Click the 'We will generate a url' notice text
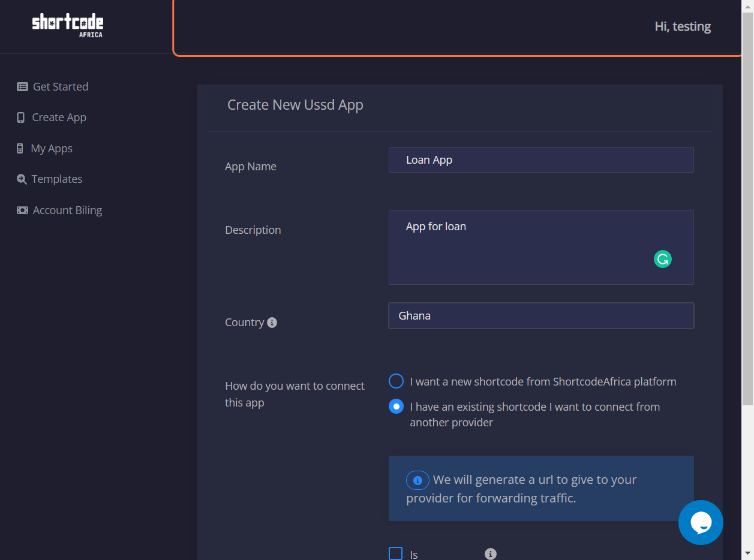 click(x=522, y=489)
